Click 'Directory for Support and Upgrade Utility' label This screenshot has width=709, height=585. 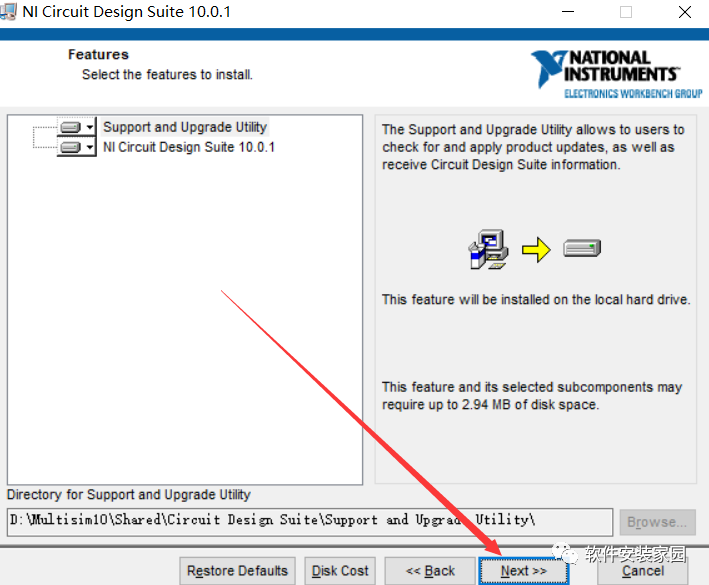[x=129, y=495]
